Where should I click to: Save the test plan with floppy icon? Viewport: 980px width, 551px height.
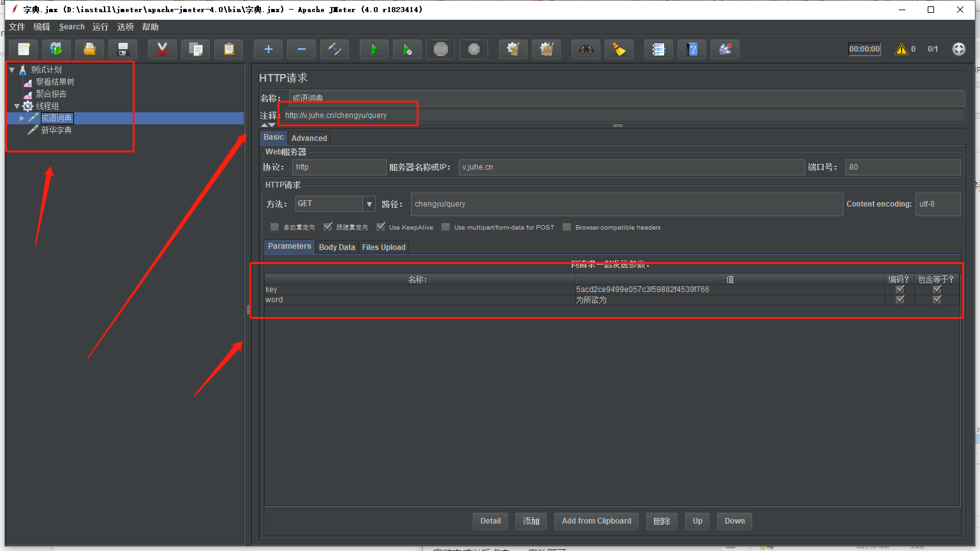coord(123,49)
